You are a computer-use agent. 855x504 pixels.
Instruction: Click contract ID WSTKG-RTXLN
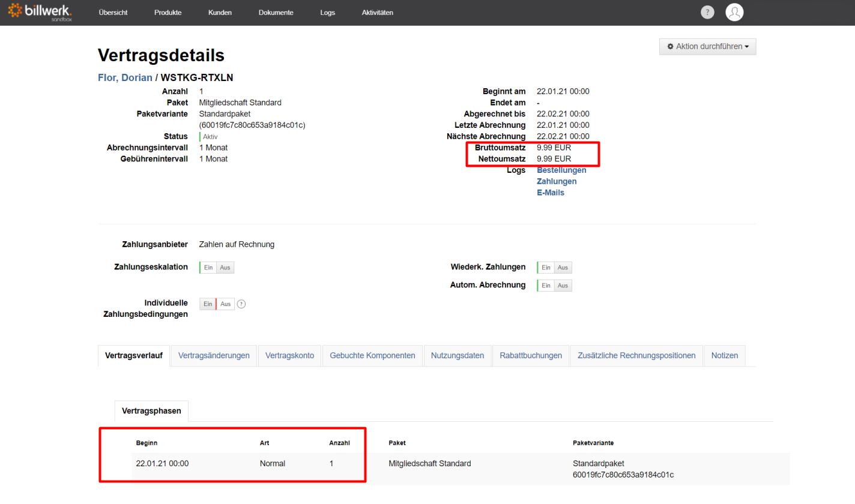point(197,77)
